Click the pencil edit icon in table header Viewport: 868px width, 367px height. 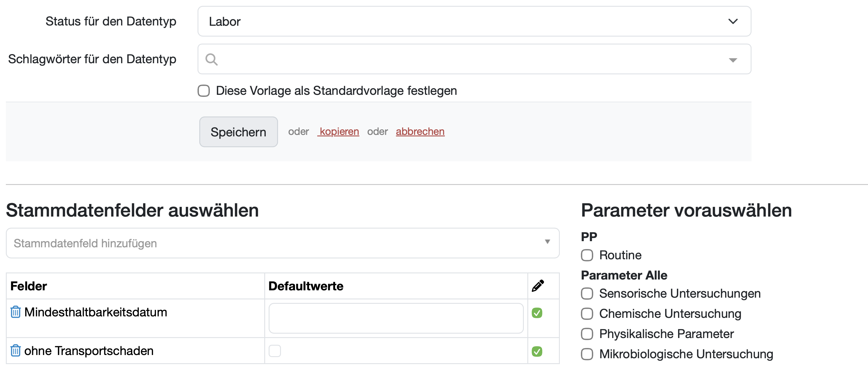tap(537, 286)
